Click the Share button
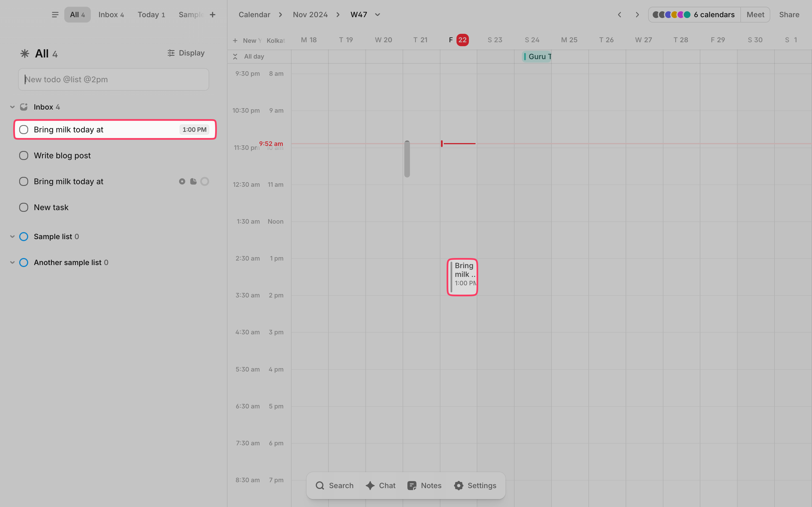The height and width of the screenshot is (507, 812). [x=789, y=15]
